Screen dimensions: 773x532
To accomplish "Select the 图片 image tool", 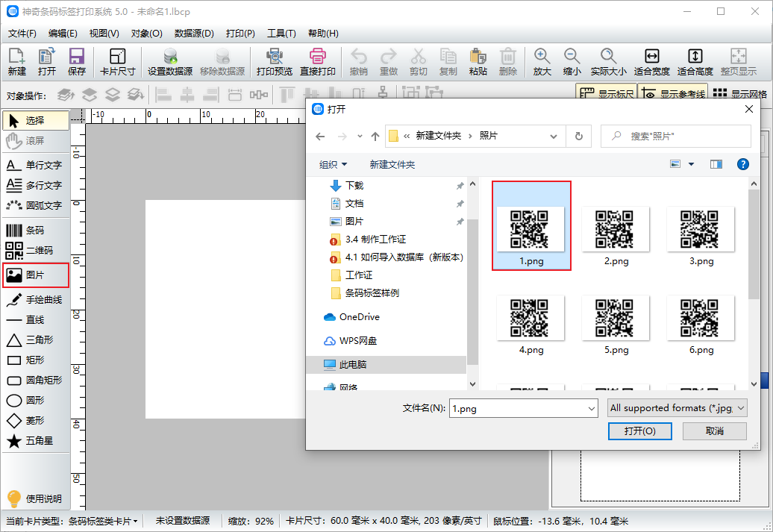I will tap(36, 275).
